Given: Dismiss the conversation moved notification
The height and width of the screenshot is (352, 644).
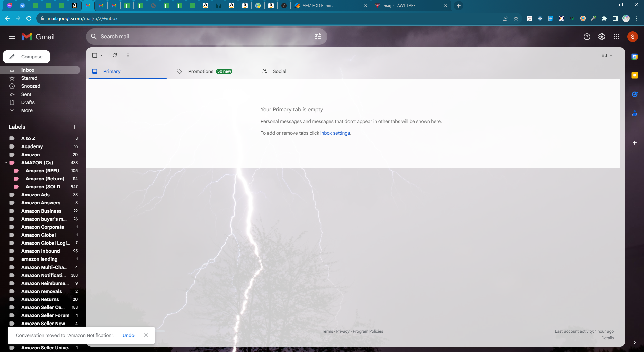Looking at the screenshot, I should click(x=146, y=335).
